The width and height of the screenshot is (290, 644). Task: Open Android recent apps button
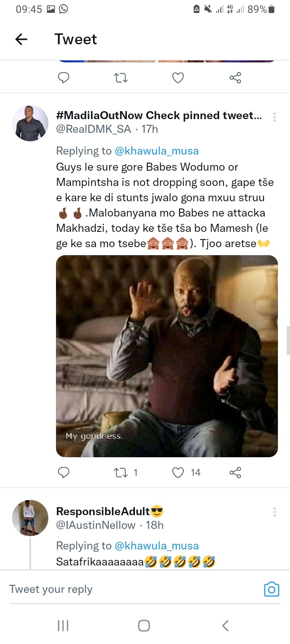click(63, 625)
